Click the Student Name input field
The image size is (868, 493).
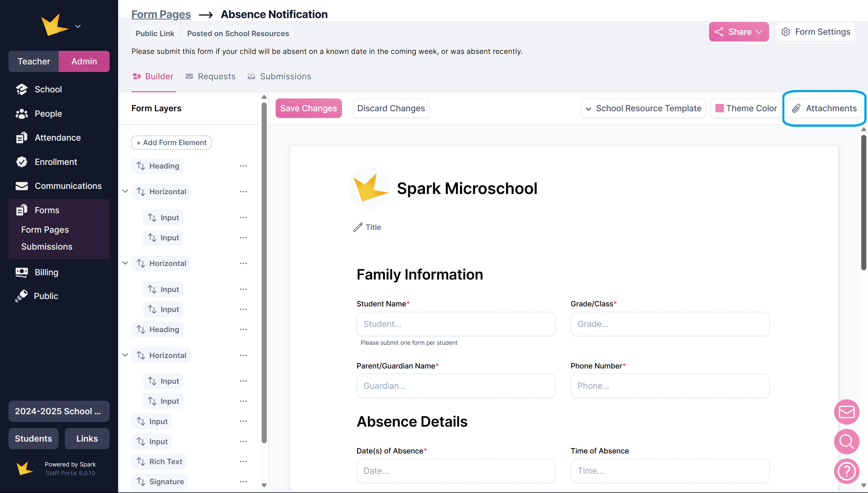(x=456, y=324)
